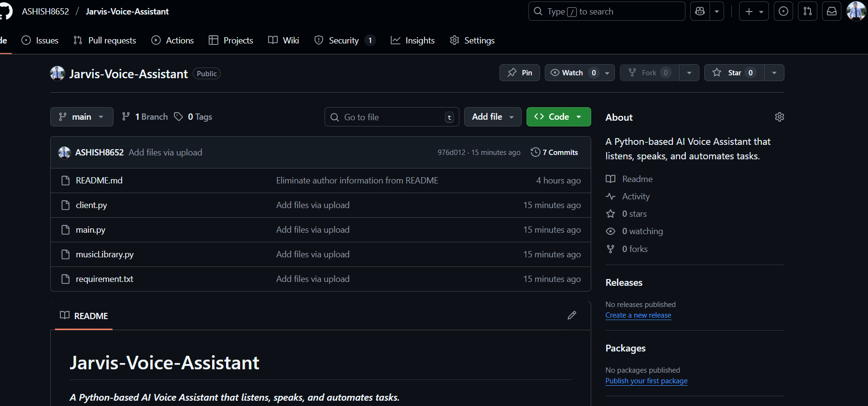Open the musicLibrary.py file
This screenshot has height=406, width=868.
(105, 254)
